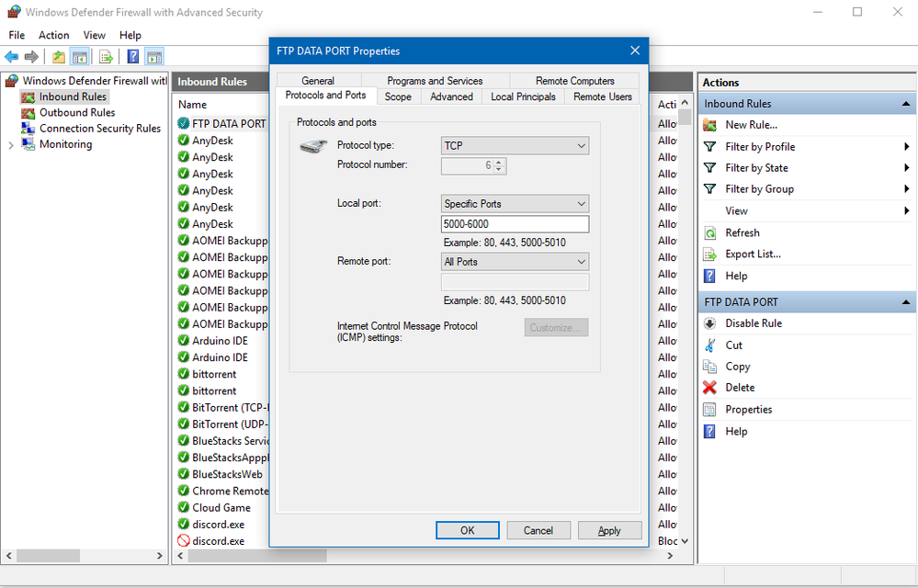This screenshot has width=918, height=588.
Task: Select Connection Security Rules tree node
Action: pyautogui.click(x=100, y=128)
